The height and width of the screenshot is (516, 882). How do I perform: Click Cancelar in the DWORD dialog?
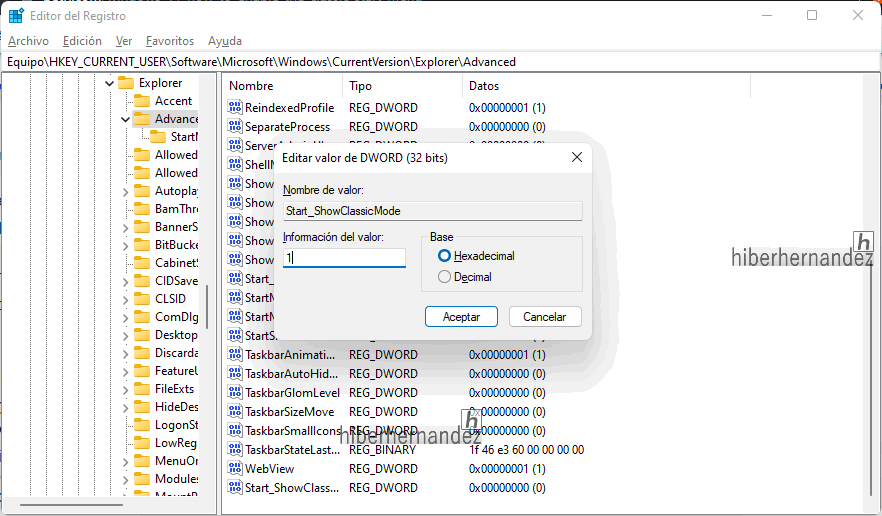[x=545, y=316]
